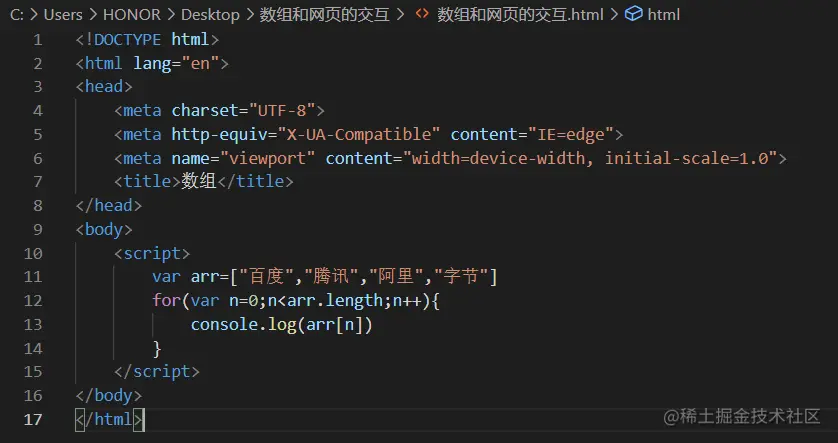Click the chevron after the .html file breadcrumb

(614, 15)
